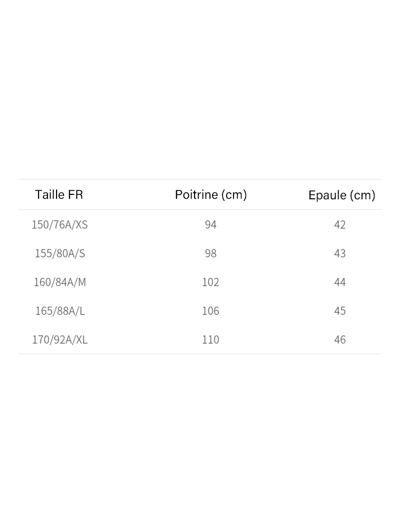The width and height of the screenshot is (400, 532).
Task: Click the chest value 102
Action: tap(210, 282)
